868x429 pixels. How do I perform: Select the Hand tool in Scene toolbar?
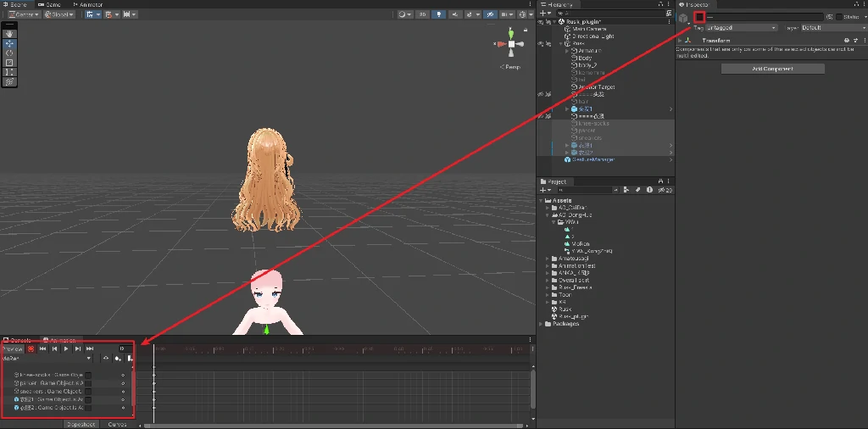coord(9,34)
